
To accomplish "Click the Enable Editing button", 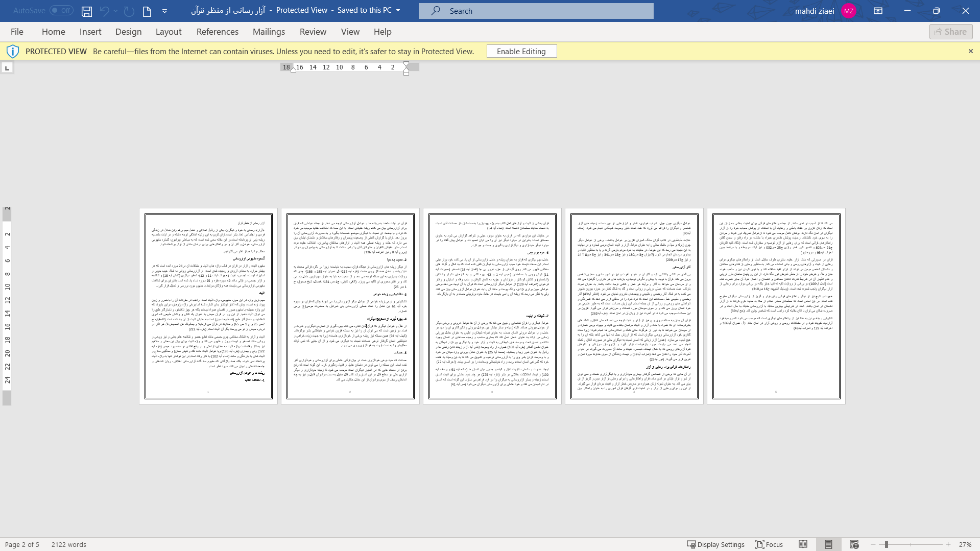I will 521,51.
